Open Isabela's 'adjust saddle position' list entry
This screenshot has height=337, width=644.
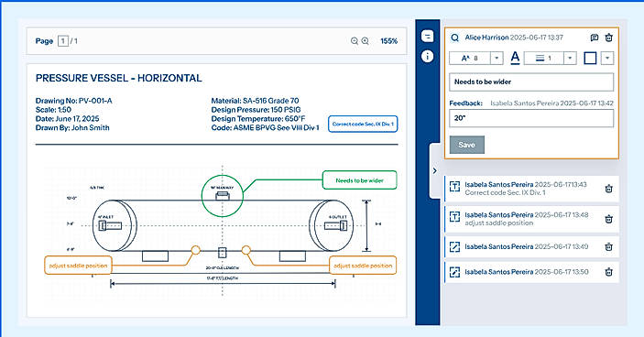pyautogui.click(x=531, y=219)
